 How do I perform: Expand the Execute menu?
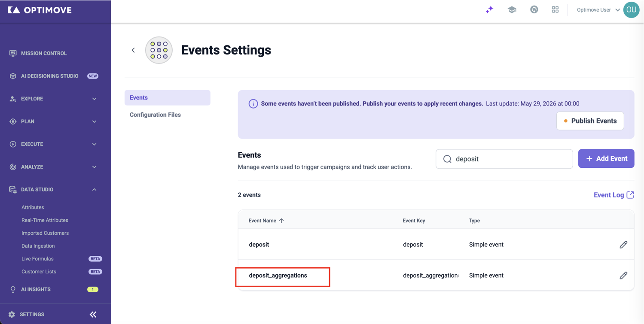click(x=53, y=144)
